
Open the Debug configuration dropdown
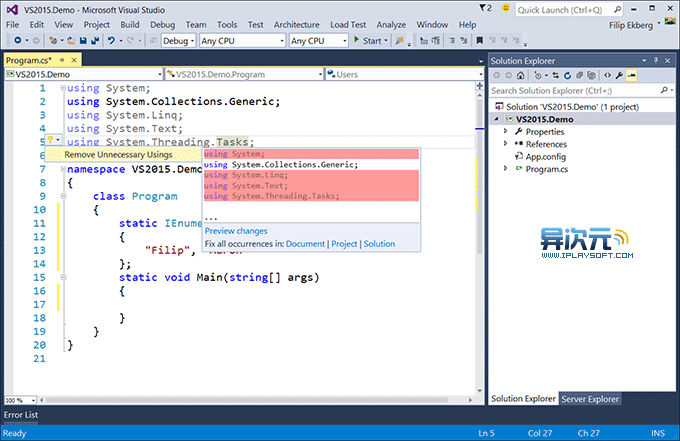click(x=179, y=41)
